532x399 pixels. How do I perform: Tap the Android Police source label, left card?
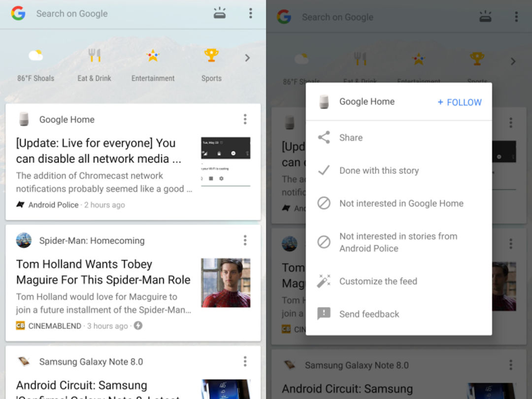pyautogui.click(x=53, y=205)
